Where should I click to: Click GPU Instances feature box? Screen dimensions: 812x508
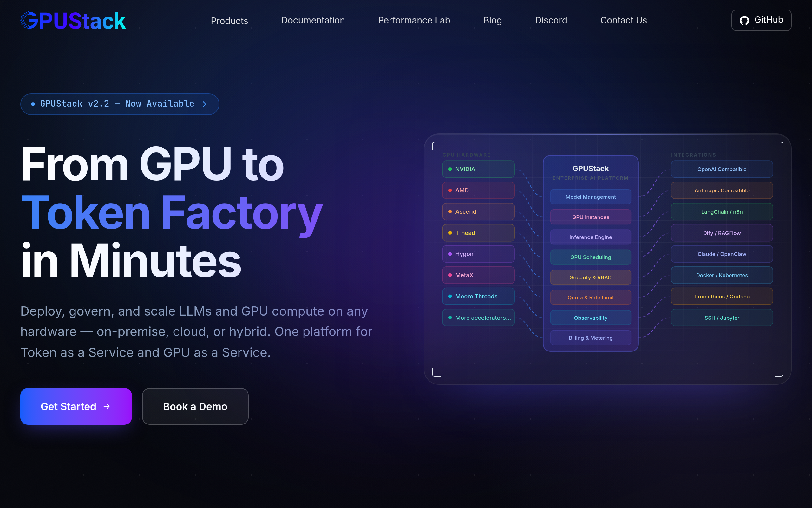(591, 217)
